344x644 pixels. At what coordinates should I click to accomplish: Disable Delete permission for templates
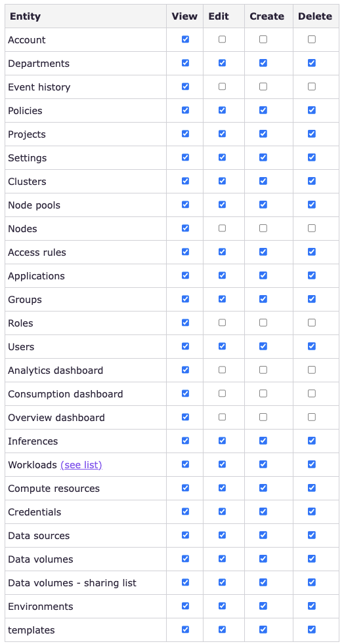tap(312, 630)
